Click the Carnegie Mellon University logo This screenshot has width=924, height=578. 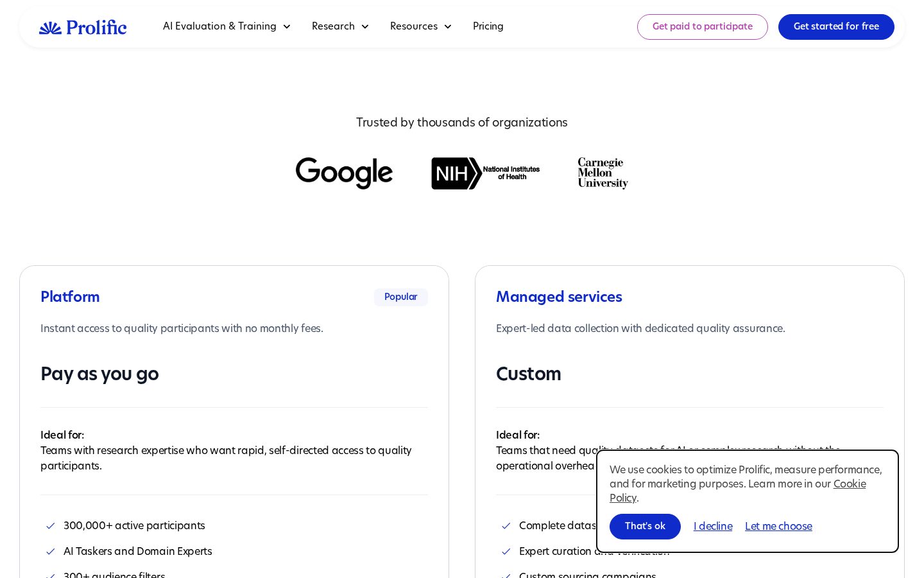click(x=603, y=173)
